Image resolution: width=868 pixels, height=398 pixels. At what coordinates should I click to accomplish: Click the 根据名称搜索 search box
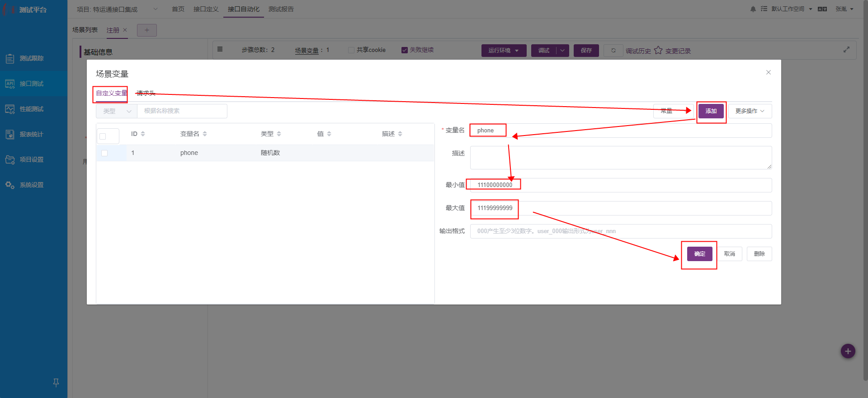pos(182,111)
